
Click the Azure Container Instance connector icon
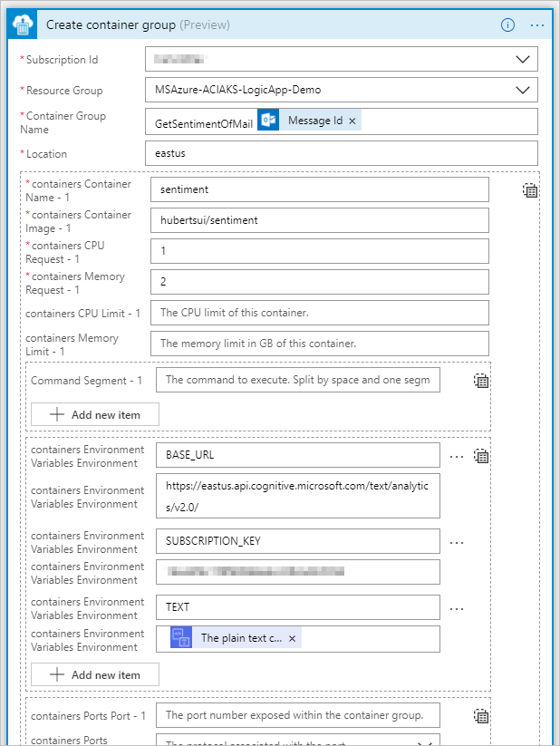pos(23,24)
